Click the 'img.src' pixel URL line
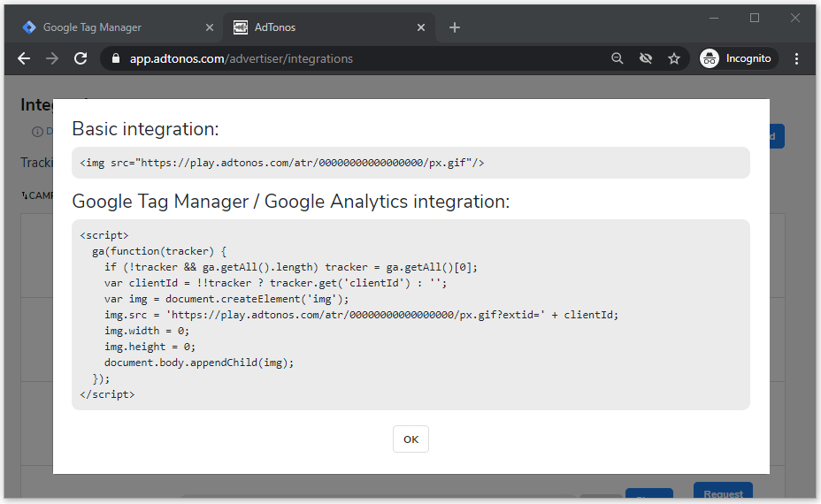Viewport: 821px width, 504px height. 361,315
